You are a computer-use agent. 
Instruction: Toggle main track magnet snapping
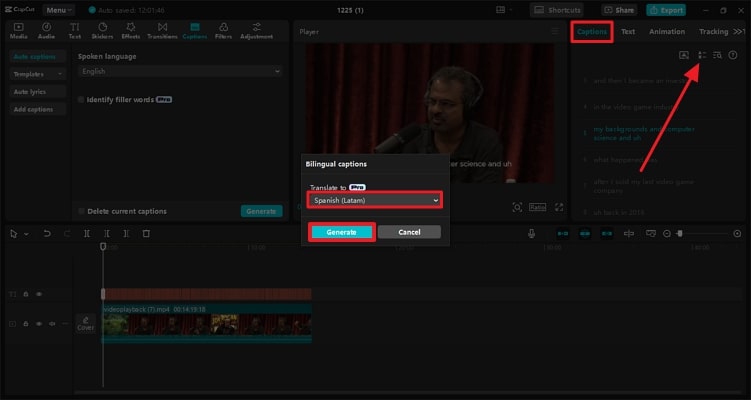pyautogui.click(x=563, y=233)
